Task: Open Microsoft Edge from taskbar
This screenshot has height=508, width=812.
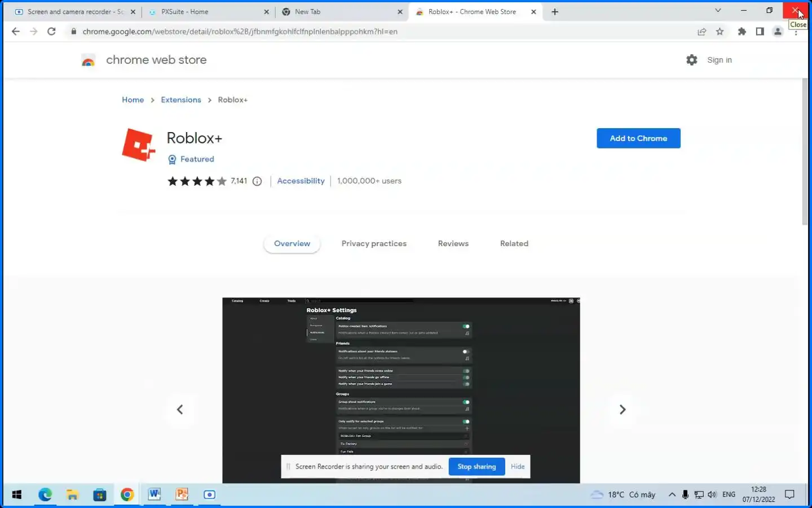Action: point(45,495)
